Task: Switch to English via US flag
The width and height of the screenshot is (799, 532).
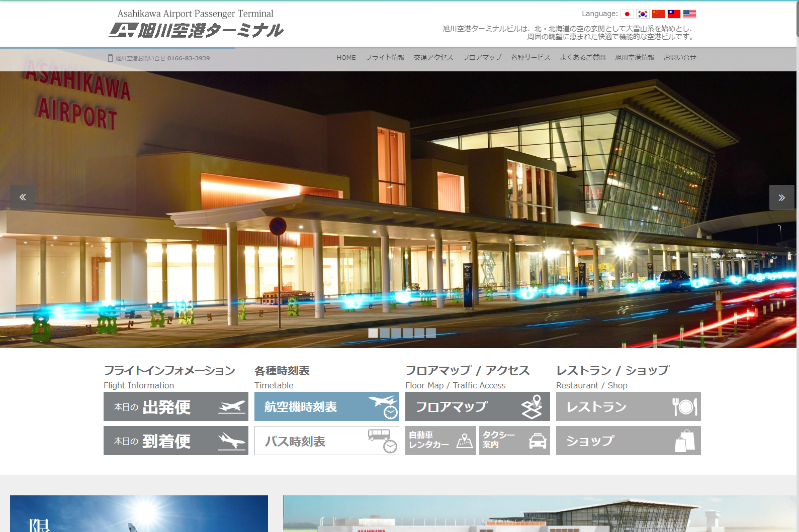Action: pos(689,14)
